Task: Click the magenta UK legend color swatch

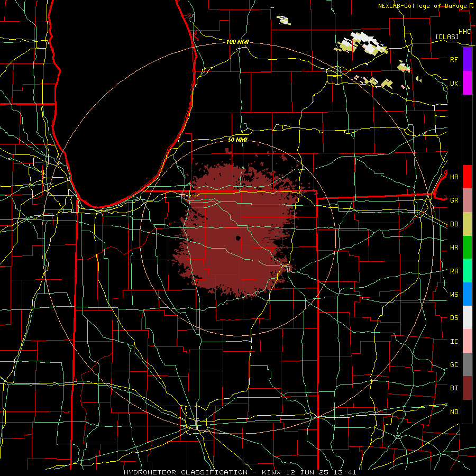Action: 467,83
